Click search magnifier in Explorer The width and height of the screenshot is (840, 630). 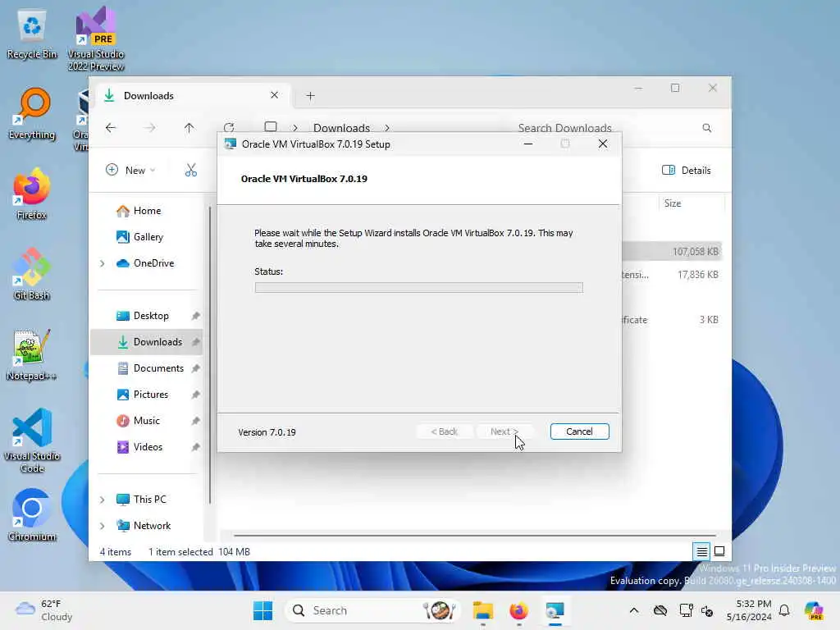tap(706, 127)
